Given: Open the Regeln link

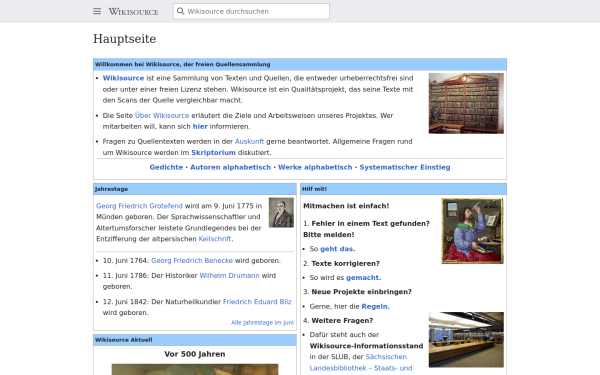Looking at the screenshot, I should [x=375, y=307].
